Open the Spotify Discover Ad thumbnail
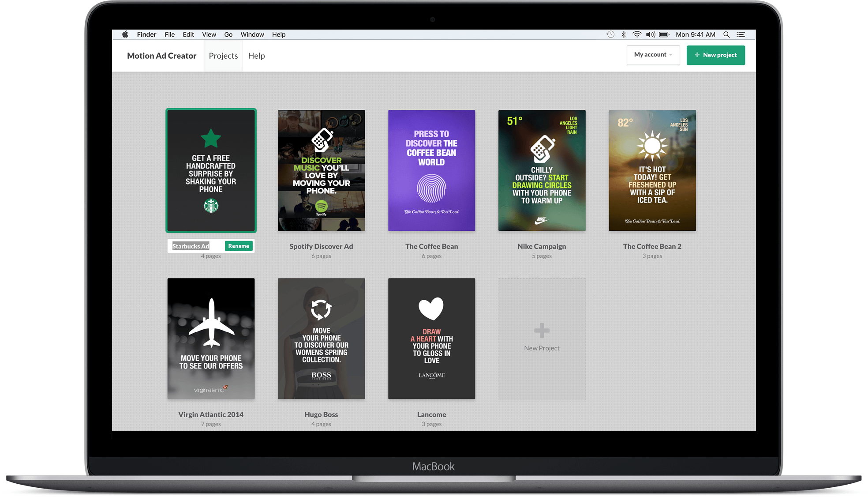The width and height of the screenshot is (868, 497). tap(322, 170)
